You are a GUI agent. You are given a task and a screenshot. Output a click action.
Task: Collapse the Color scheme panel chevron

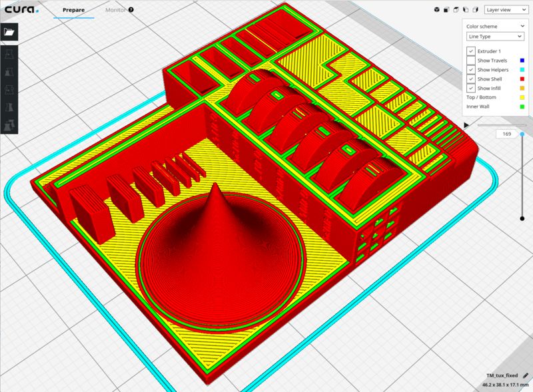click(522, 26)
